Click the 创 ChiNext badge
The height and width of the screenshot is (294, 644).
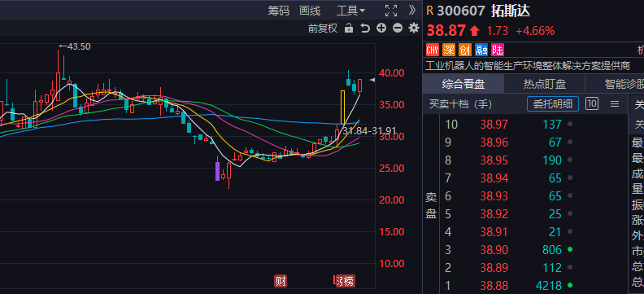pyautogui.click(x=465, y=50)
